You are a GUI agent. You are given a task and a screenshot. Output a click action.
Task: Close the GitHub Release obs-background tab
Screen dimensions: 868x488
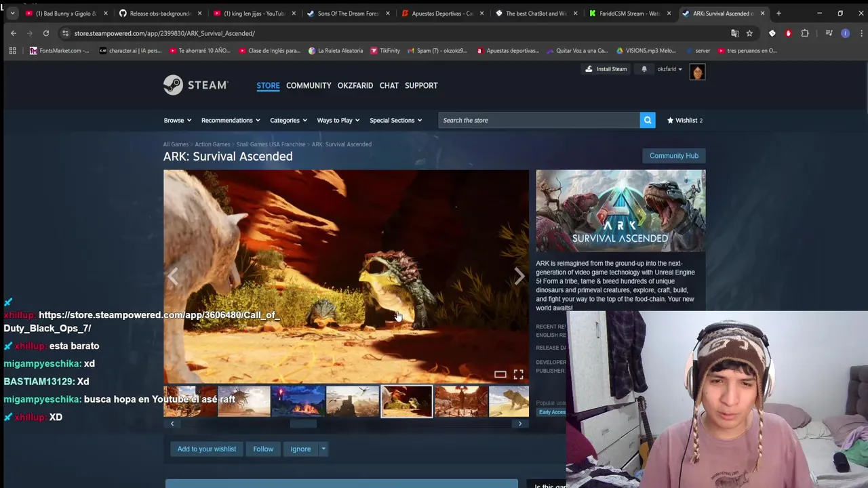(199, 14)
